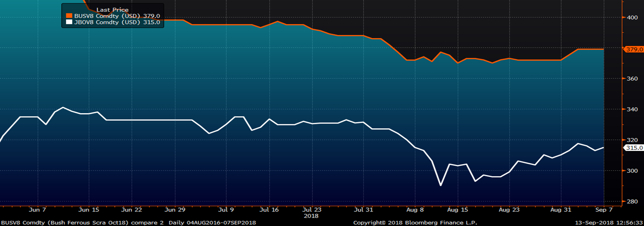The image size is (644, 226).
Task: Click the 2018 year label under Jul 23
Action: pos(311,216)
